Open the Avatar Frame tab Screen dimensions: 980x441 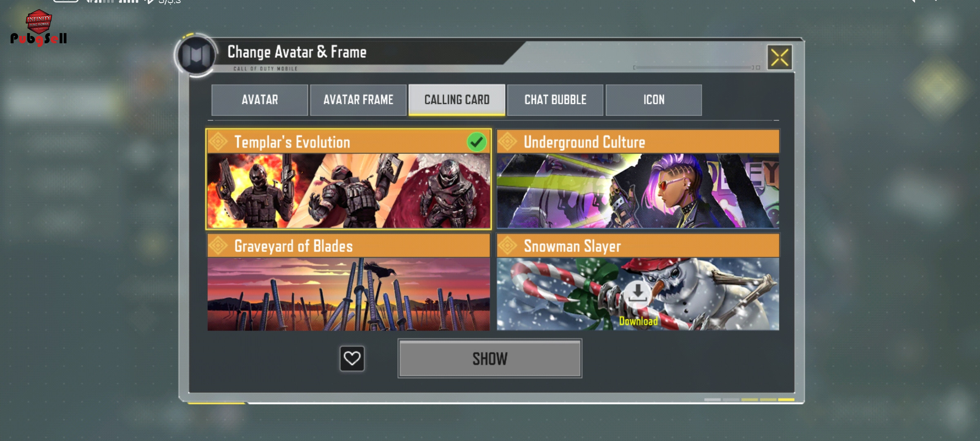point(358,100)
